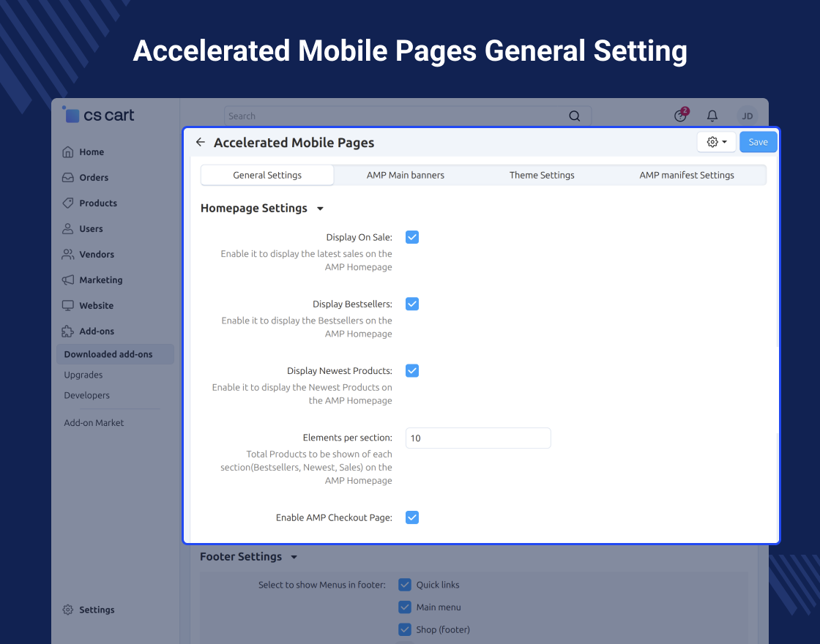Click the cs cart logo
Image resolution: width=820 pixels, height=644 pixels.
pyautogui.click(x=98, y=115)
